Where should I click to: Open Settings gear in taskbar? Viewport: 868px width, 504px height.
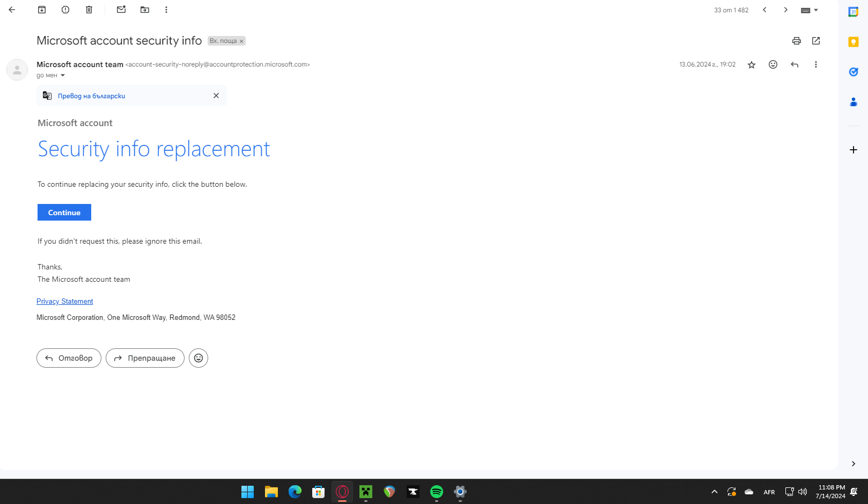460,492
